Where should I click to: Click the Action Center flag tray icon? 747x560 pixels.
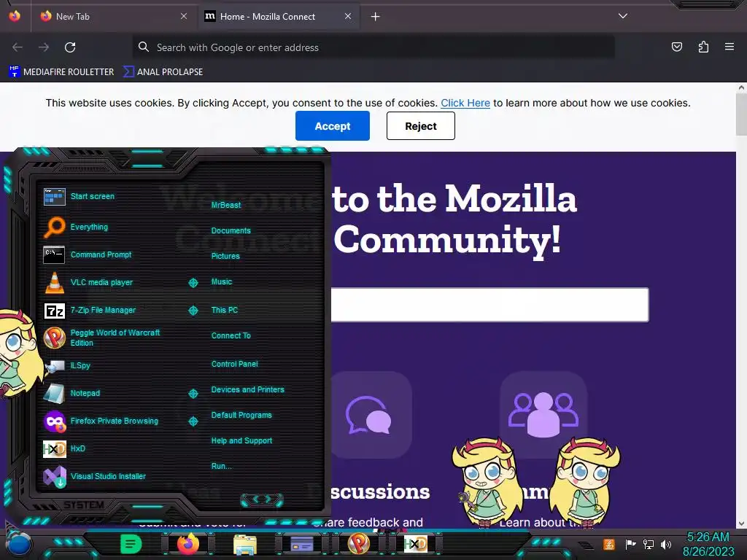coord(631,544)
